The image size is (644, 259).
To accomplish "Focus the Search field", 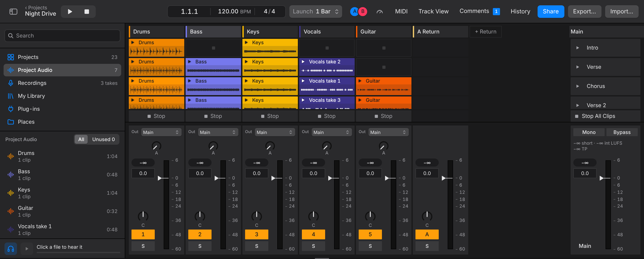I will (62, 36).
